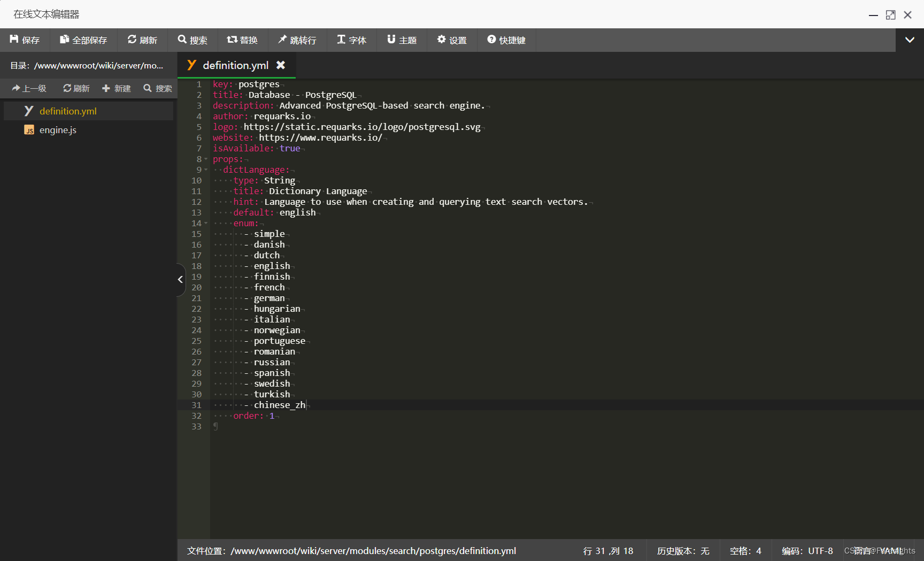Open the 替换 replace tool
This screenshot has width=924, height=561.
pyautogui.click(x=242, y=40)
